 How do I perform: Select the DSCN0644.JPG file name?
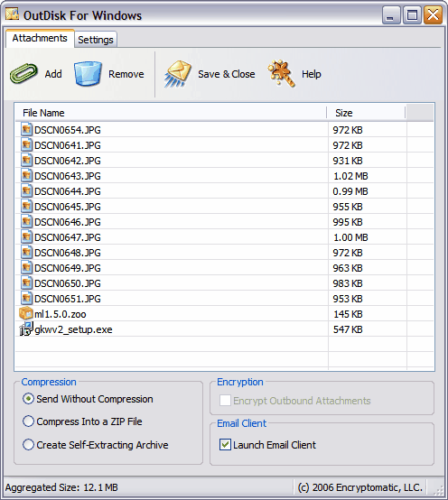click(x=68, y=191)
